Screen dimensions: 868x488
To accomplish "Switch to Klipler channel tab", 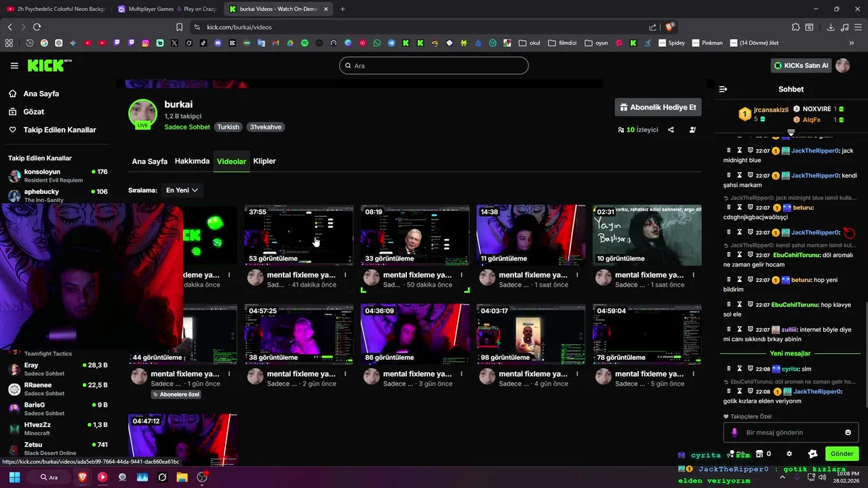I will tap(264, 161).
